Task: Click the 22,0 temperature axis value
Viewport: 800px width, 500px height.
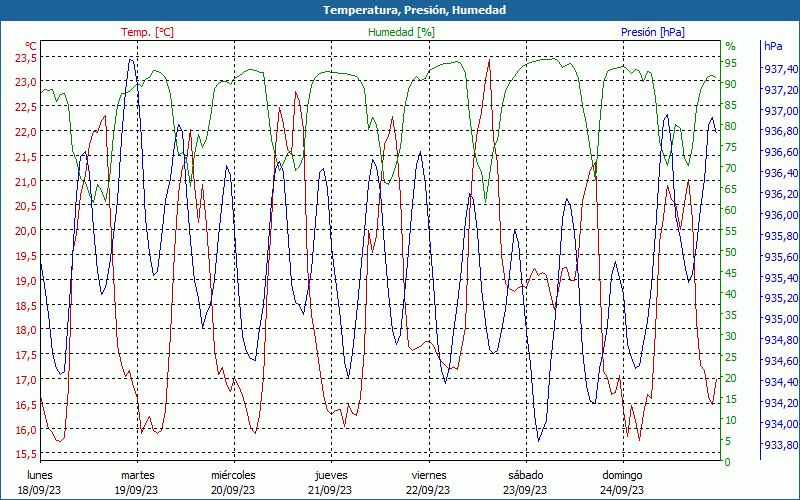Action: (26, 132)
